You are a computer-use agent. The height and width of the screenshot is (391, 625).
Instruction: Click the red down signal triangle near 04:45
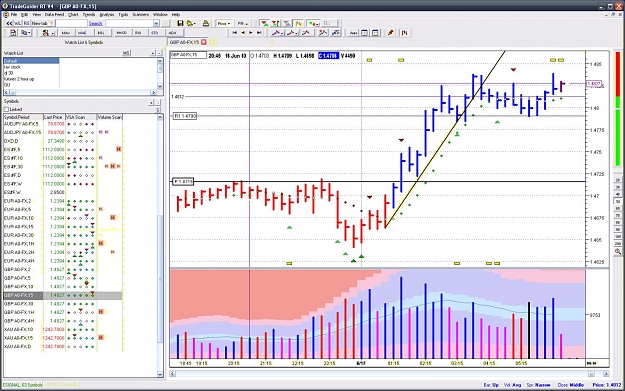(x=513, y=70)
